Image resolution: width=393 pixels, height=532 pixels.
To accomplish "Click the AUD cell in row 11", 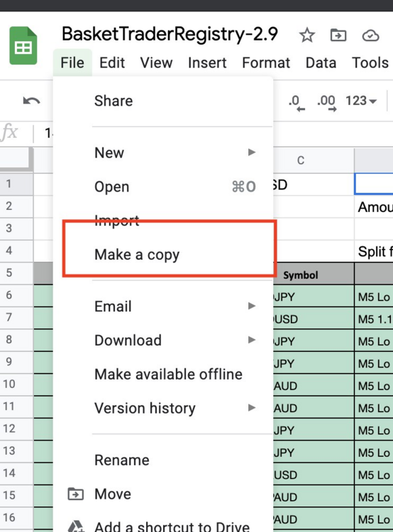I will point(314,408).
